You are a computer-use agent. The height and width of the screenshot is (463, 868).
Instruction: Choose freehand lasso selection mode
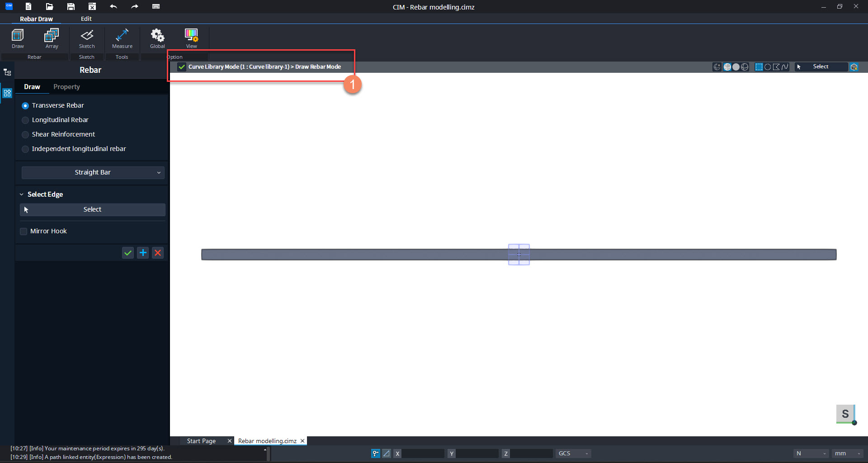click(x=785, y=67)
